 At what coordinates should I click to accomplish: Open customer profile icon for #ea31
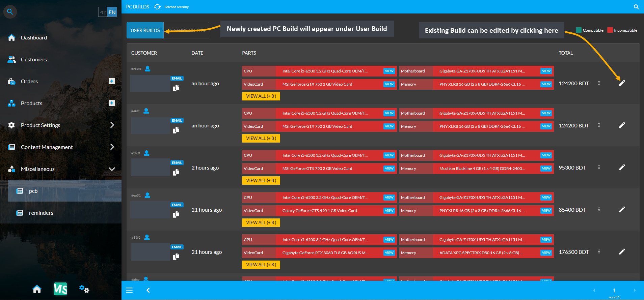[x=147, y=195]
